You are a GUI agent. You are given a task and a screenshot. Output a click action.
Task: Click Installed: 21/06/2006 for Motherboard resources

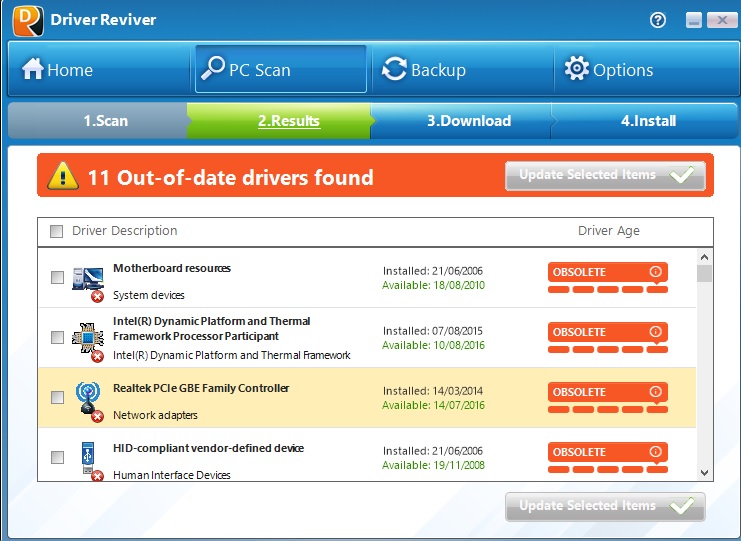[432, 271]
